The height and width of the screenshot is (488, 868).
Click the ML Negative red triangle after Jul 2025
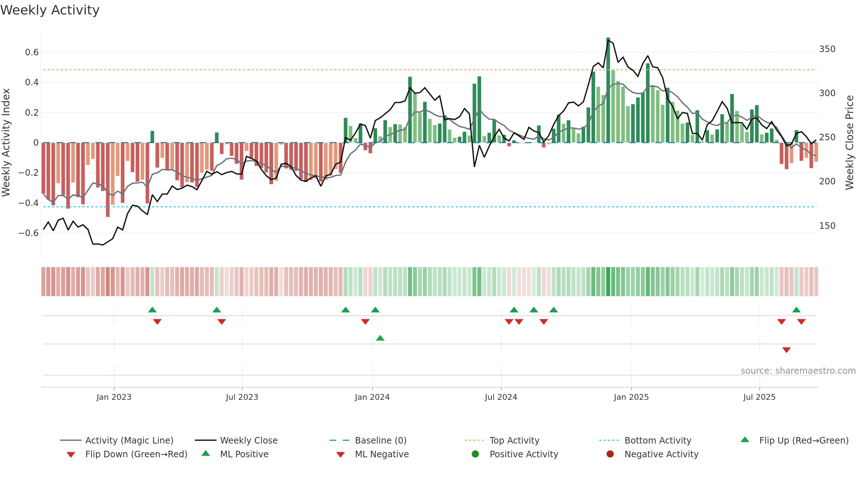pos(787,350)
